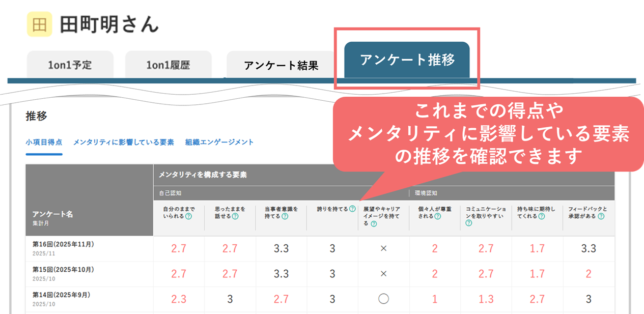Click the ○ mark in 第14回 row

pyautogui.click(x=383, y=299)
